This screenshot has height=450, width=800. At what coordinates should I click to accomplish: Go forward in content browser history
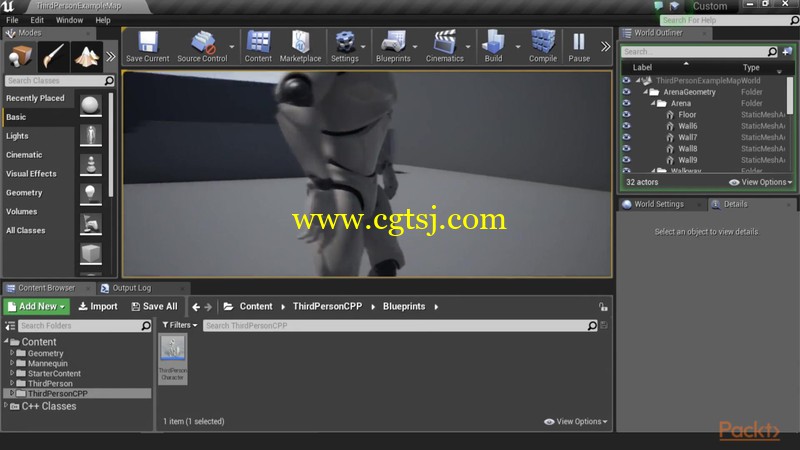point(208,307)
